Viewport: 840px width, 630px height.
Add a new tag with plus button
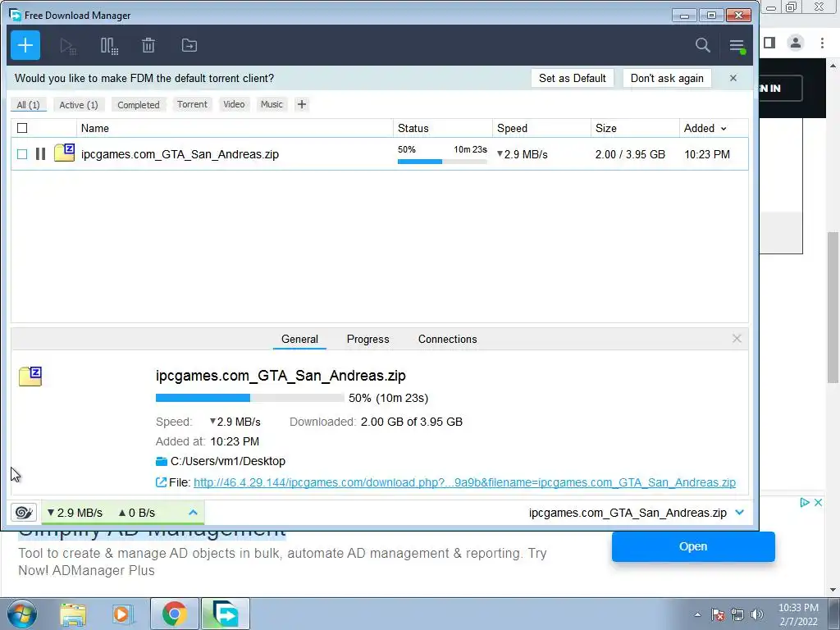pyautogui.click(x=302, y=104)
